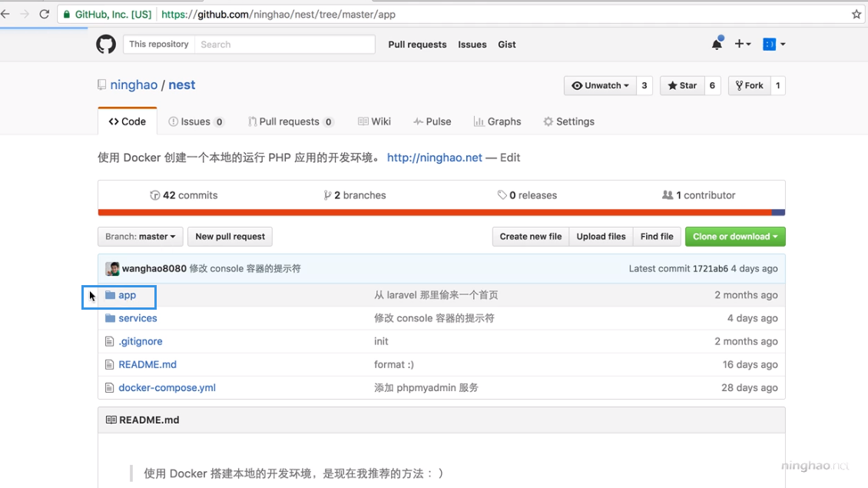This screenshot has width=868, height=488.
Task: Star the repository
Action: click(682, 85)
